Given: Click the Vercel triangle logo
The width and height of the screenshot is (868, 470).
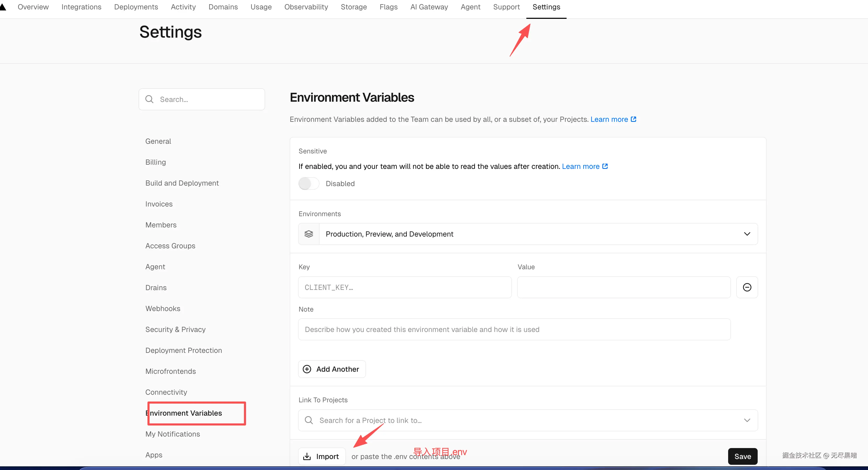Looking at the screenshot, I should pos(3,7).
